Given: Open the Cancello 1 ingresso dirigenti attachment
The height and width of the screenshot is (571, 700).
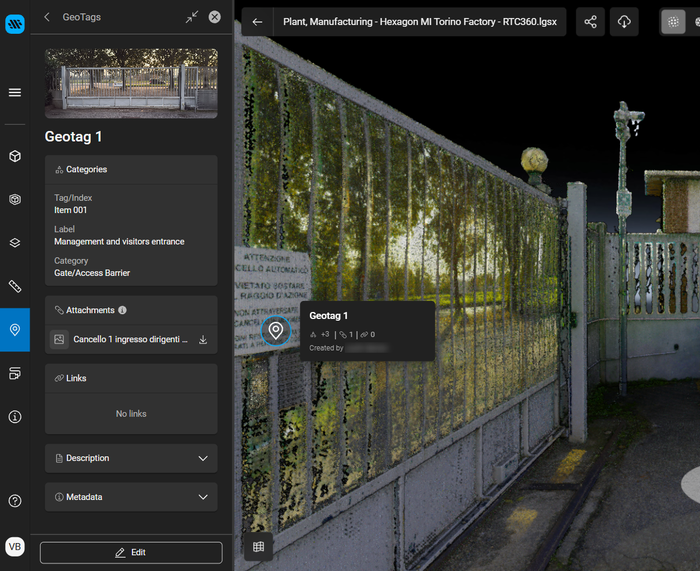Looking at the screenshot, I should click(130, 340).
